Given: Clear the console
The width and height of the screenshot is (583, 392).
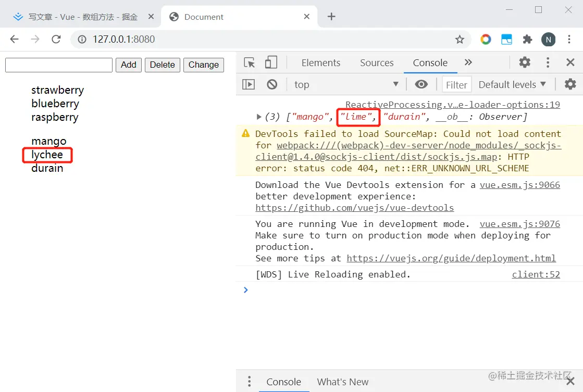Looking at the screenshot, I should click(272, 85).
